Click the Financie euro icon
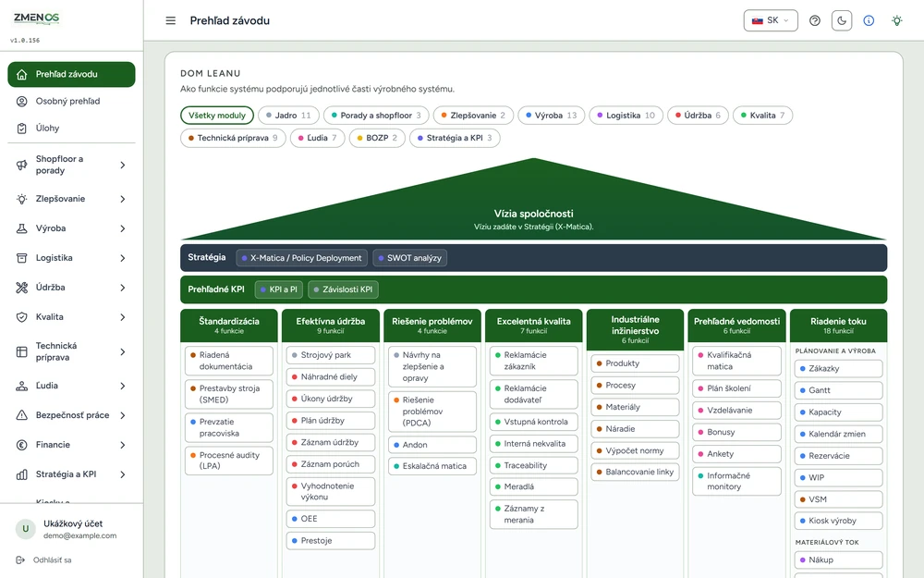924x578 pixels. click(x=22, y=445)
